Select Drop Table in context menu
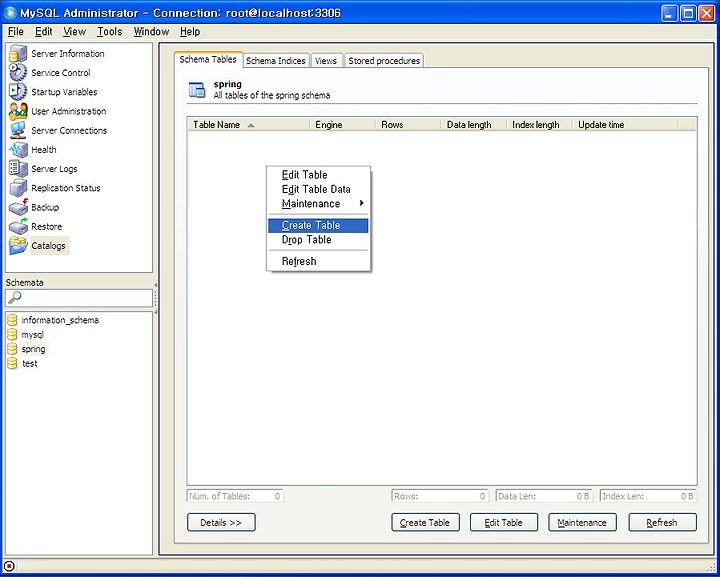This screenshot has height=577, width=720. pyautogui.click(x=318, y=240)
